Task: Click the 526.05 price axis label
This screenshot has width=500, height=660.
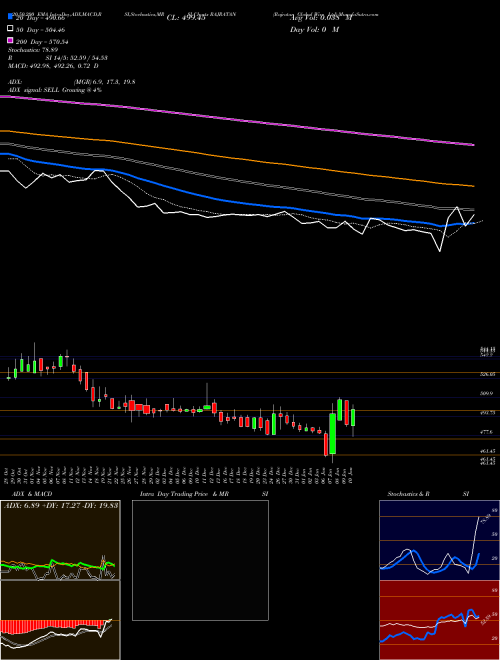Action: click(487, 374)
